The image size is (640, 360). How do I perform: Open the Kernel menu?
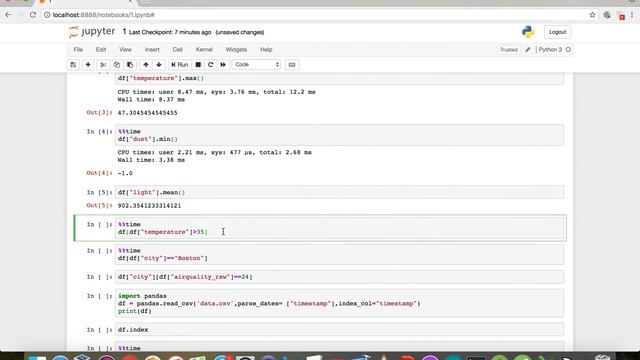coord(204,49)
